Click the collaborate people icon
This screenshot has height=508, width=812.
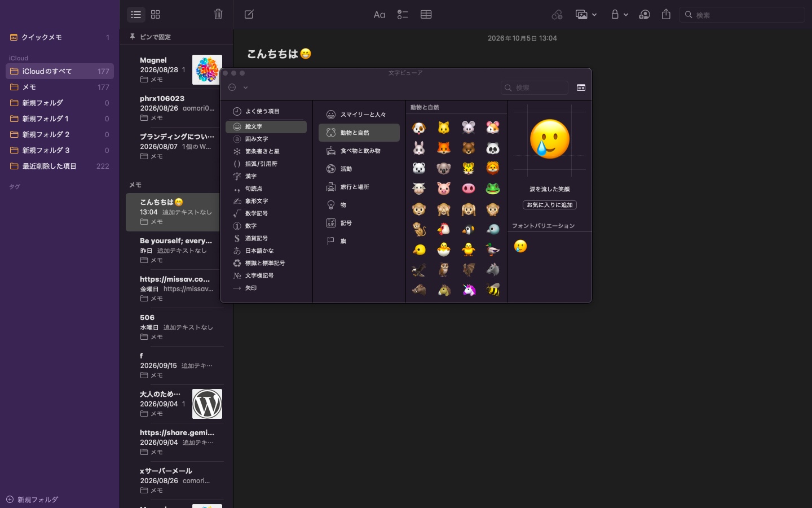click(x=645, y=15)
